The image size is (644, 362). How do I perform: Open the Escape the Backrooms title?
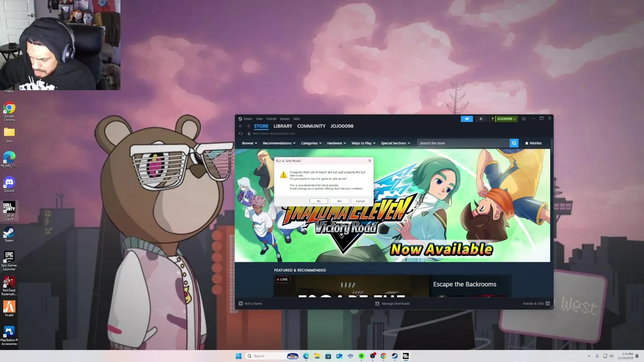point(465,284)
